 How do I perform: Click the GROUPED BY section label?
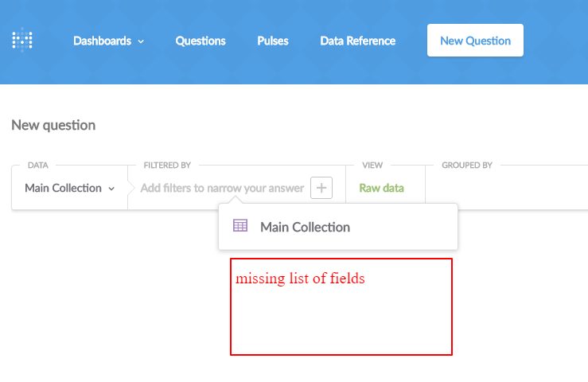[x=467, y=165]
